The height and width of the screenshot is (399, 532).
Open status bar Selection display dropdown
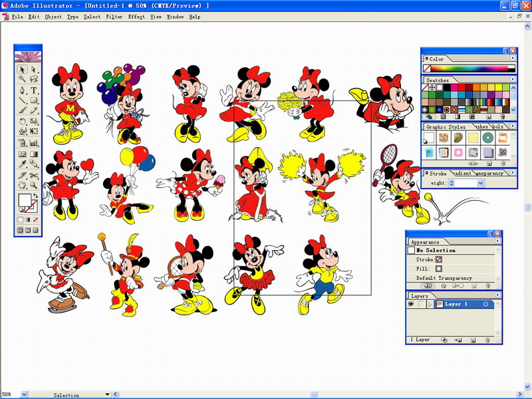click(107, 394)
